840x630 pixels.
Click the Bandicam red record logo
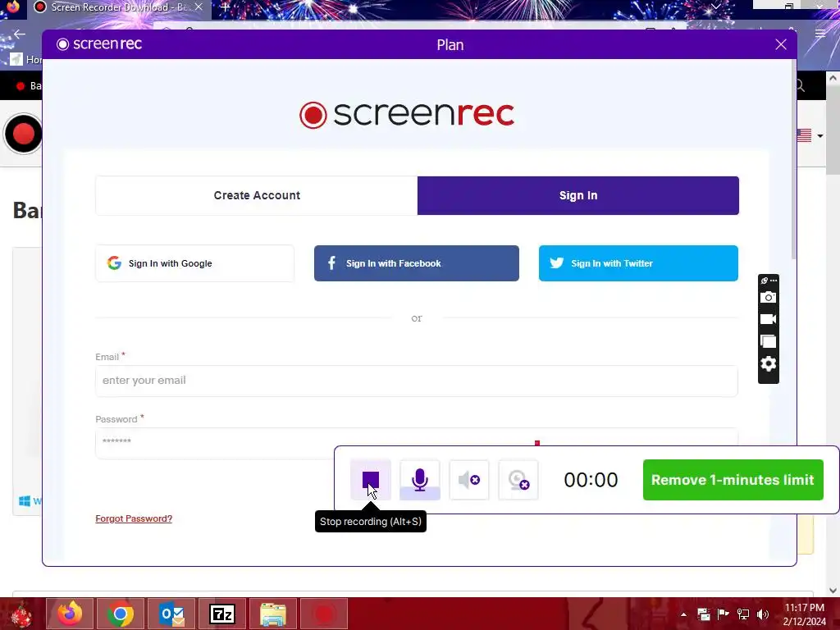tap(23, 134)
